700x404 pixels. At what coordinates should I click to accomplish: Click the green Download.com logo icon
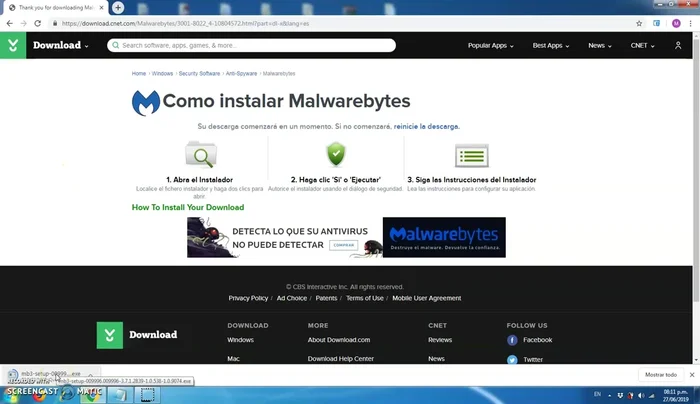click(13, 45)
